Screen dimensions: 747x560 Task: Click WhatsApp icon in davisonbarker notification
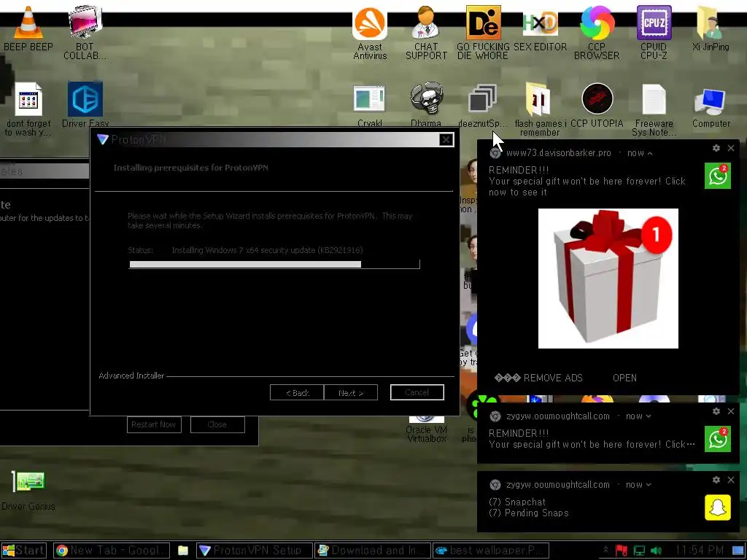click(x=718, y=176)
